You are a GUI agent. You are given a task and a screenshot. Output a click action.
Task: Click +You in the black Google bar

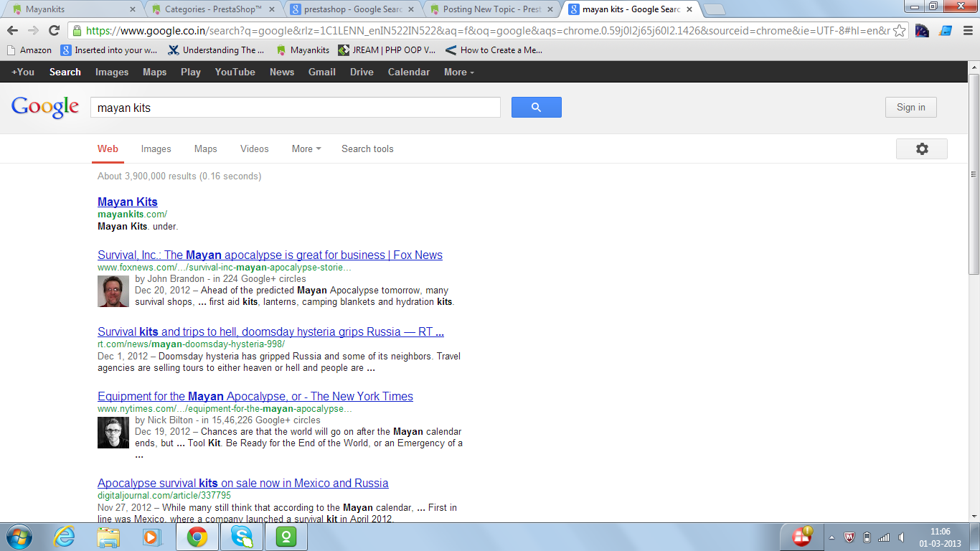(x=23, y=72)
